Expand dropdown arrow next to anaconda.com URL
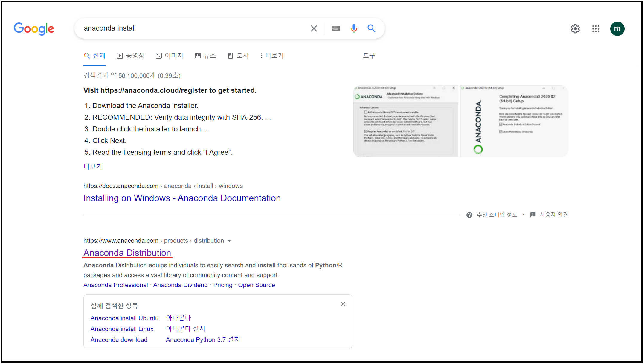This screenshot has width=644, height=364. pos(229,241)
